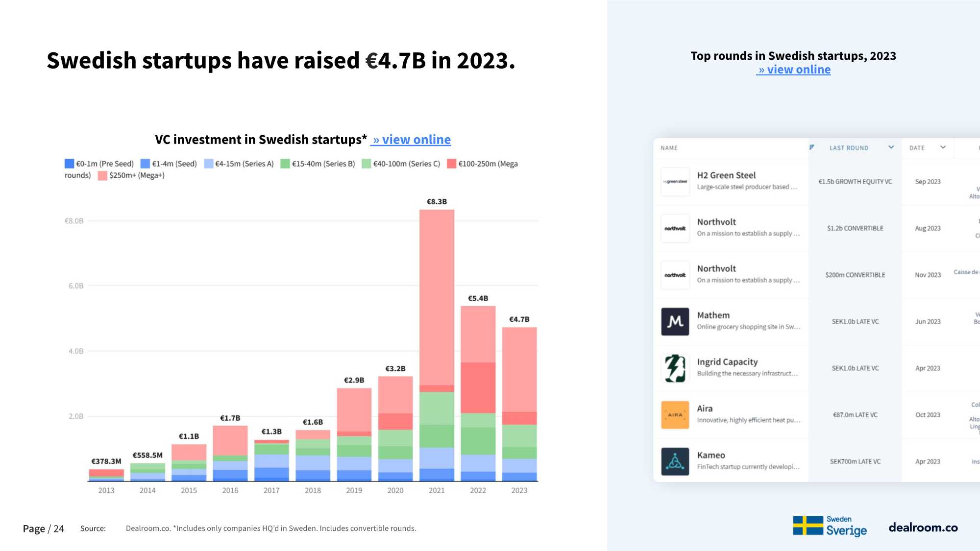Toggle the $250m+ Mega+ legend entry
The width and height of the screenshot is (980, 551).
pos(131,175)
